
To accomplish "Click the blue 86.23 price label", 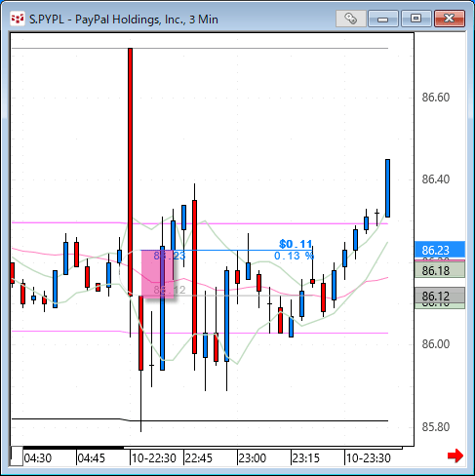I will (x=440, y=250).
